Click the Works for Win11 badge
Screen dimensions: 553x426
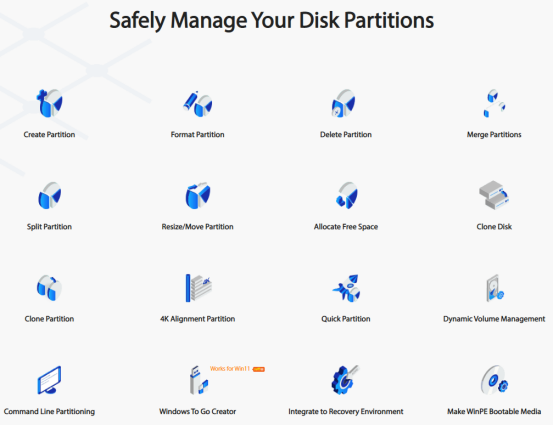point(237,369)
